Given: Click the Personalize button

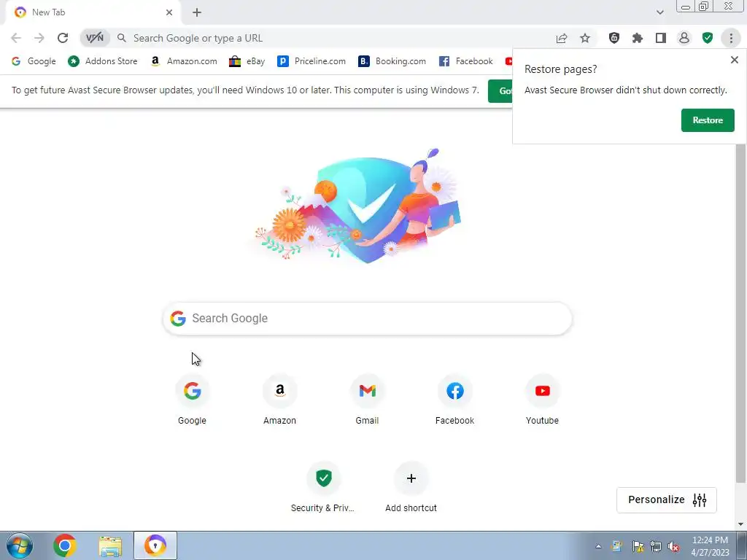Looking at the screenshot, I should point(667,500).
